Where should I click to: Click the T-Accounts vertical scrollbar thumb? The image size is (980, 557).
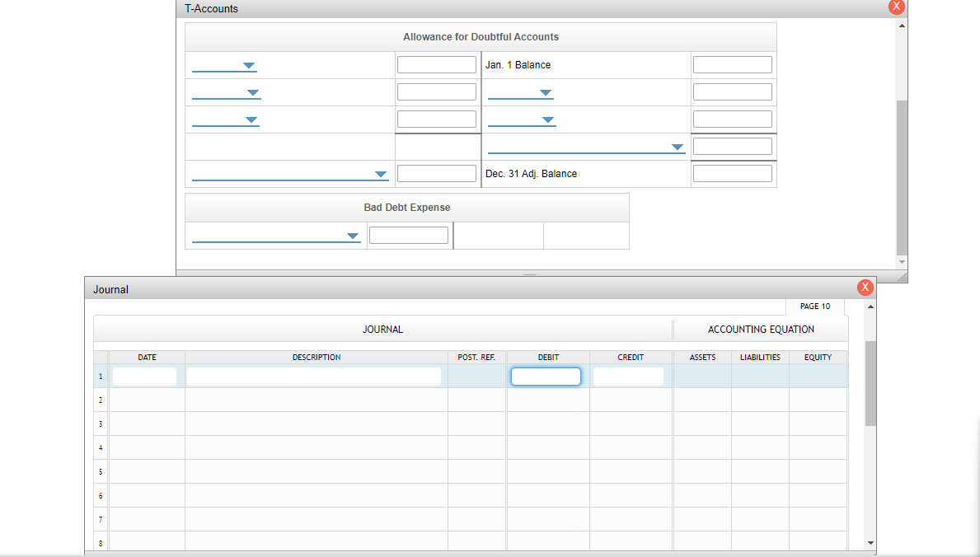[901, 177]
